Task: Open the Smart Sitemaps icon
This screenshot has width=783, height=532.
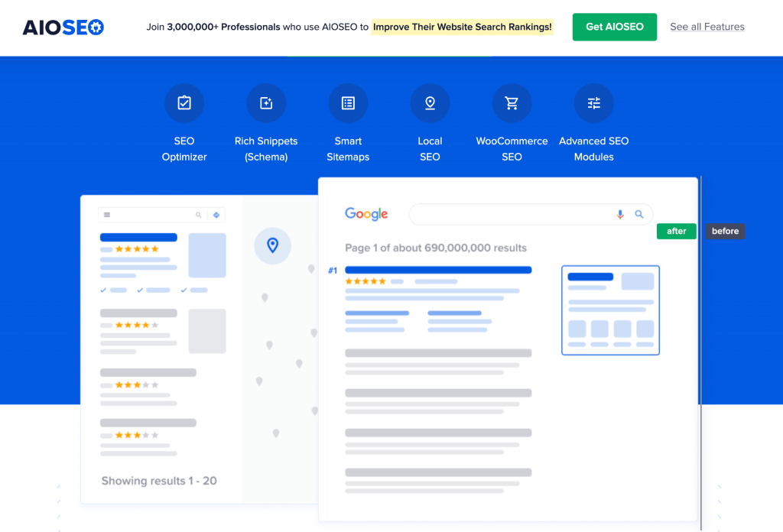Action: (348, 102)
